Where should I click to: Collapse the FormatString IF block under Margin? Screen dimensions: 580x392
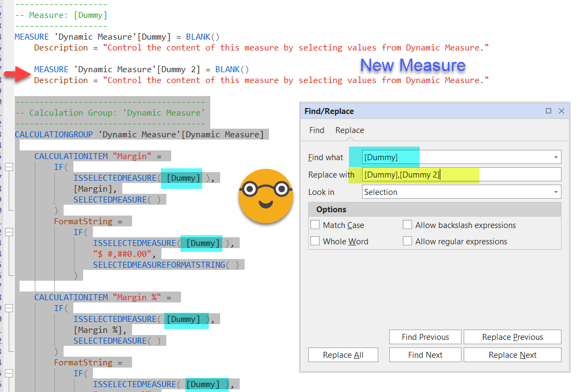point(9,232)
